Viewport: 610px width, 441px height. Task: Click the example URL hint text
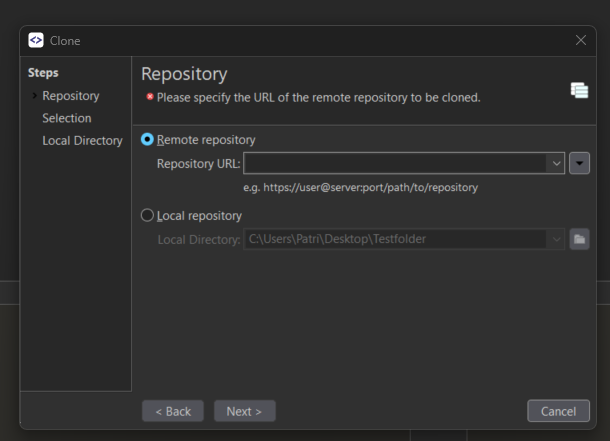click(360, 187)
